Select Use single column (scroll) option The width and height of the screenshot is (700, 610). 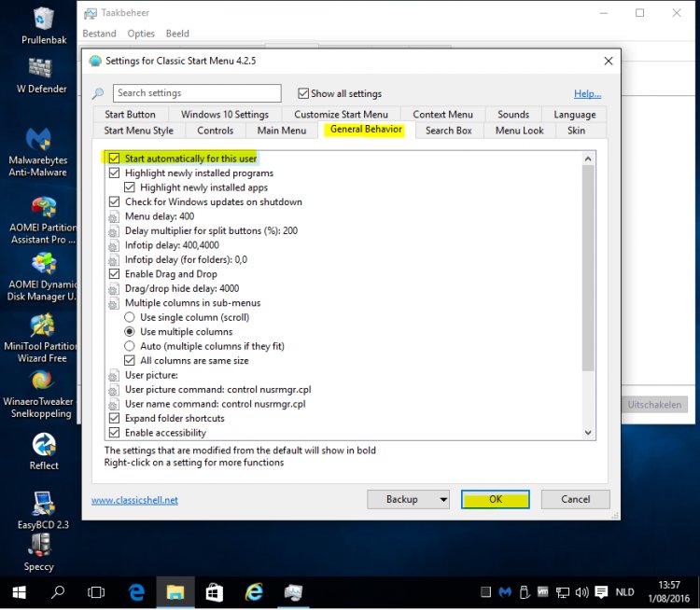[130, 317]
